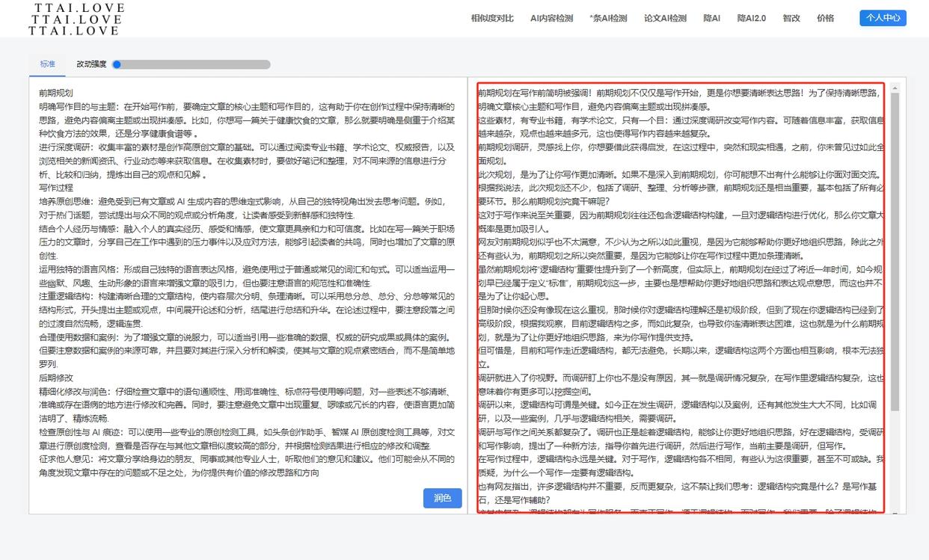Click the blue 润色 polish button
929x560 pixels.
pyautogui.click(x=442, y=498)
